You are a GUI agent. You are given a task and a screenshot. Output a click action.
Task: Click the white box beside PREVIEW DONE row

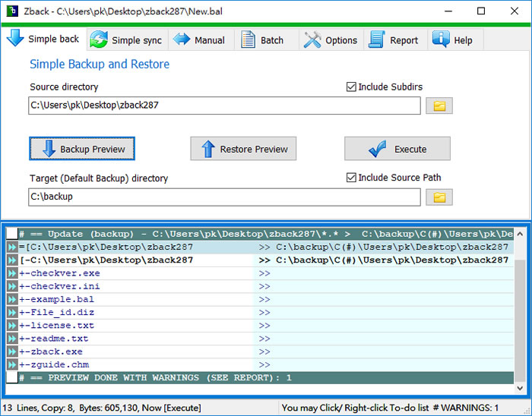pyautogui.click(x=12, y=377)
